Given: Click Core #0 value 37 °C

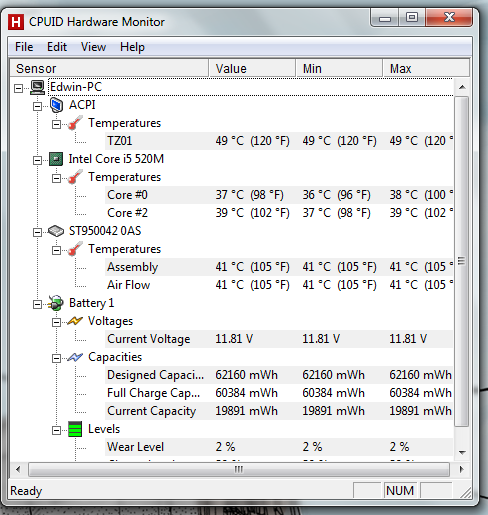Looking at the screenshot, I should pyautogui.click(x=249, y=195).
